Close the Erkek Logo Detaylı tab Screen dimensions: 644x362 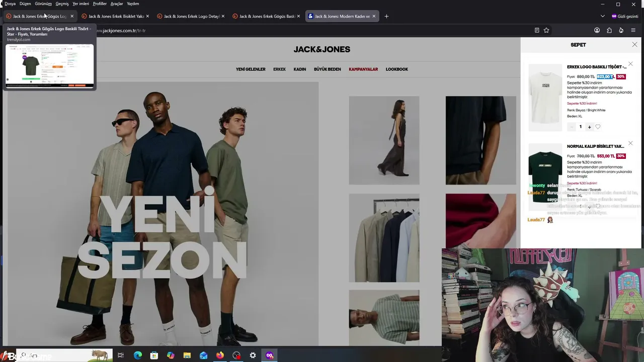coord(223,16)
